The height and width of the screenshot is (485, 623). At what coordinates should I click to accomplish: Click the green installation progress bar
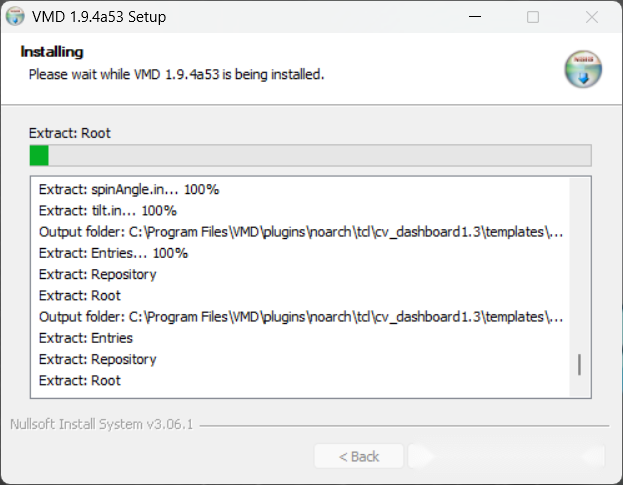pos(310,155)
